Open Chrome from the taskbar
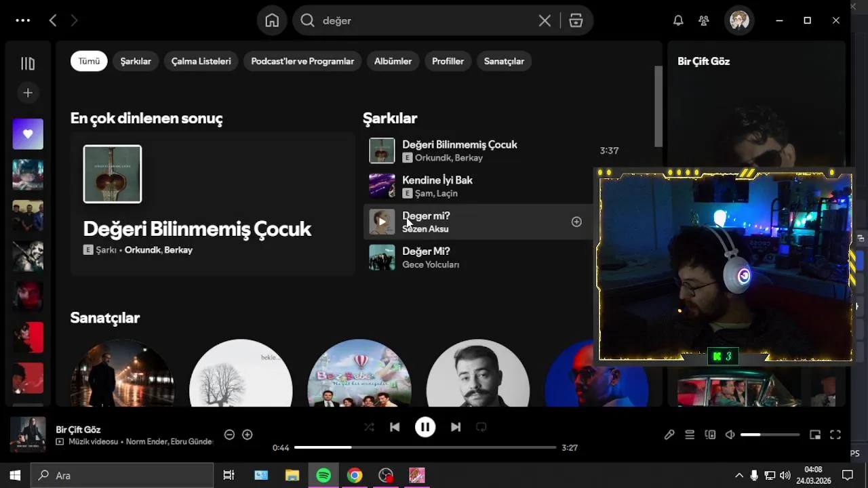868x488 pixels. coord(355,475)
